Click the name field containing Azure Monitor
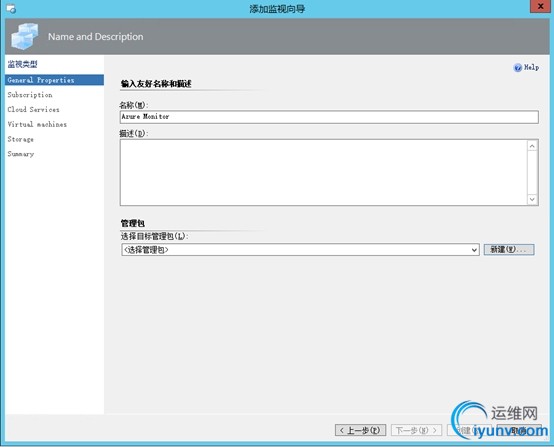The height and width of the screenshot is (447, 554). (329, 117)
